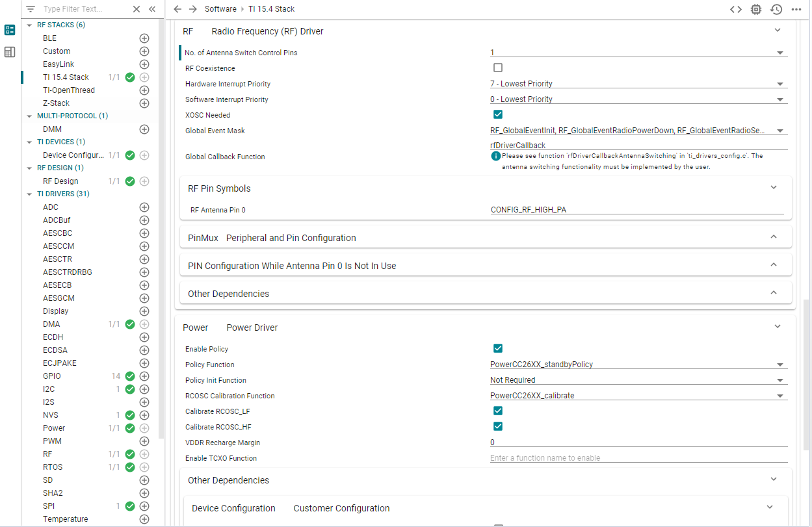Navigate back with the left arrow
This screenshot has width=812, height=527.
177,9
